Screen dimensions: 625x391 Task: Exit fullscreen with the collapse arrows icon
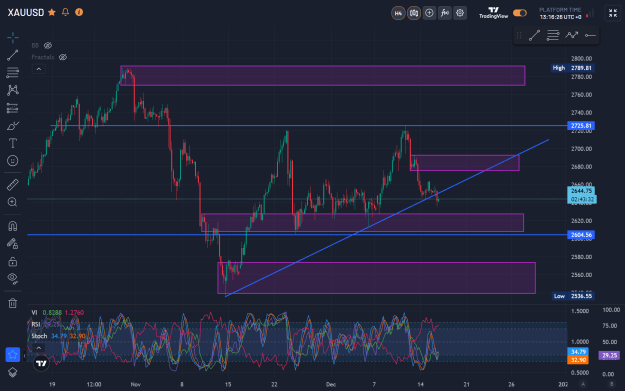[613, 13]
